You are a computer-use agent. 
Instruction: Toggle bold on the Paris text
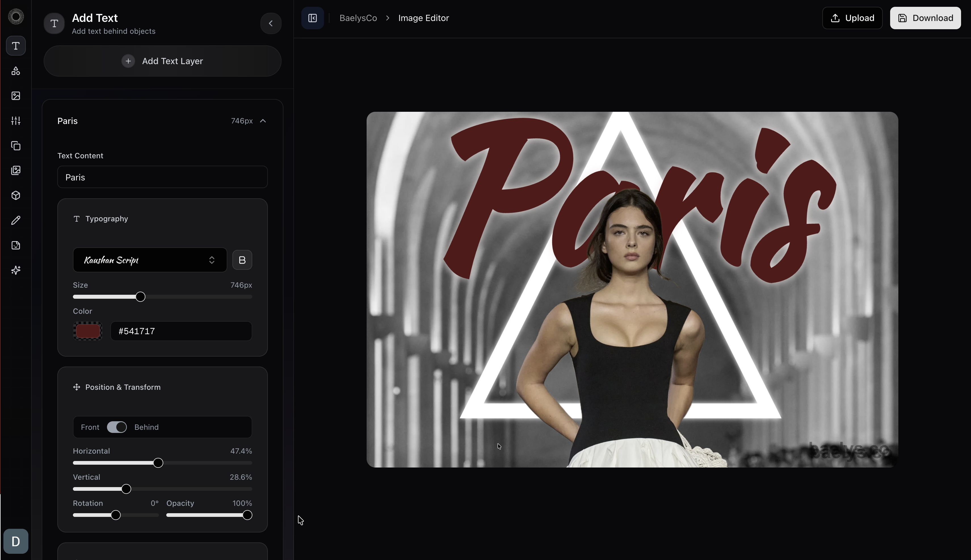pos(241,260)
